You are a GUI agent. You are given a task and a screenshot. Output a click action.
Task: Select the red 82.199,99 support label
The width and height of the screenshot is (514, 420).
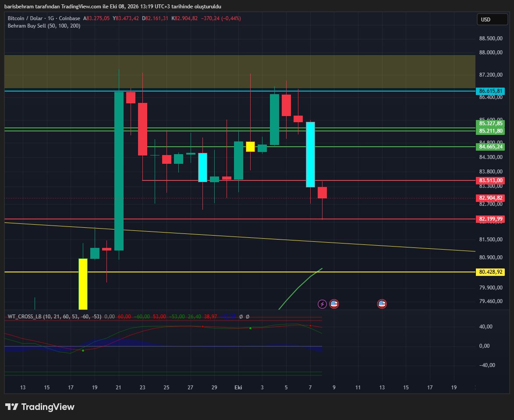(490, 219)
